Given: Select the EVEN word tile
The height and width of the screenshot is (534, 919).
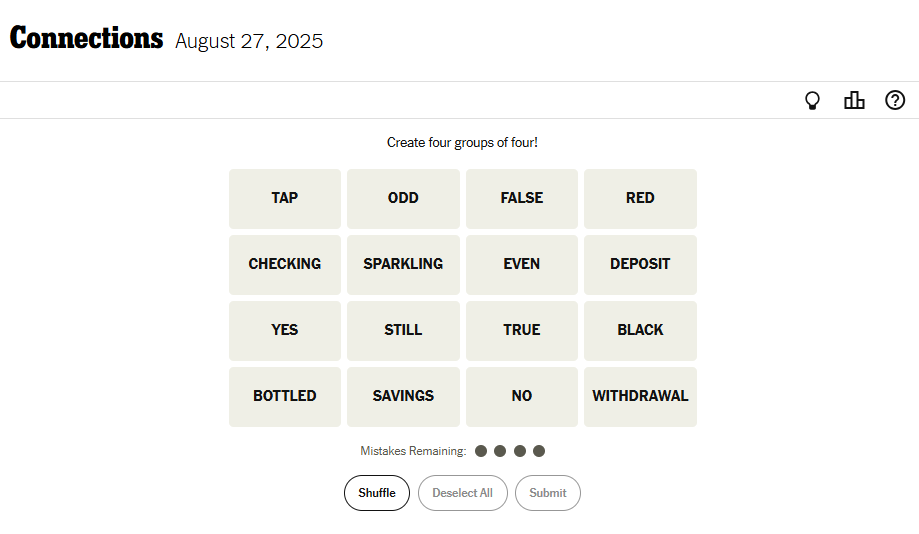Looking at the screenshot, I should coord(522,264).
